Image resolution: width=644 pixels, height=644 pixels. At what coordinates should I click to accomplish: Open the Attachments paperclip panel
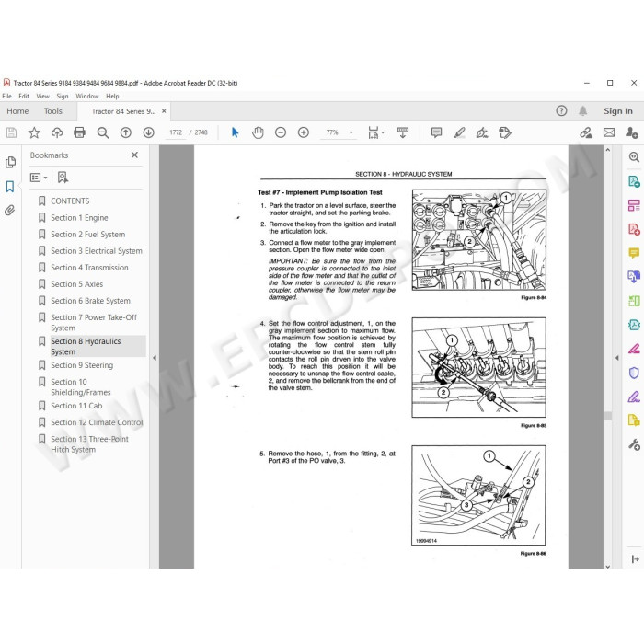(x=10, y=211)
